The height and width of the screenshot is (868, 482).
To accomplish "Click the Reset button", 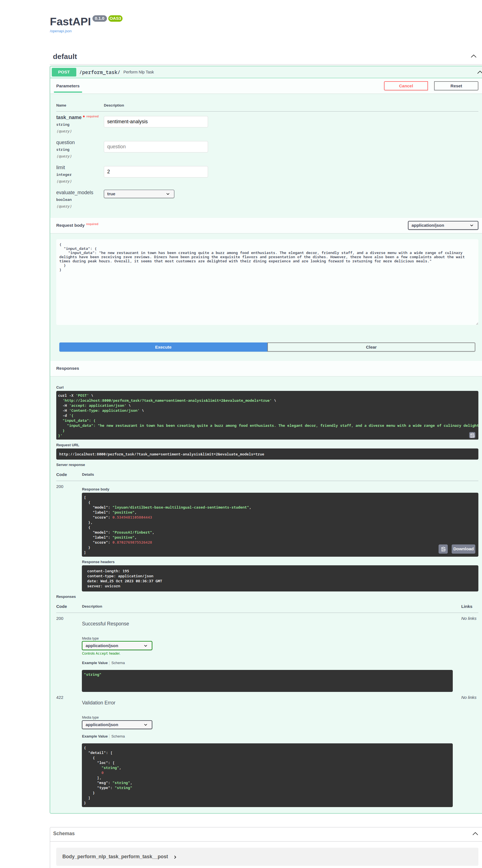I will pos(456,86).
